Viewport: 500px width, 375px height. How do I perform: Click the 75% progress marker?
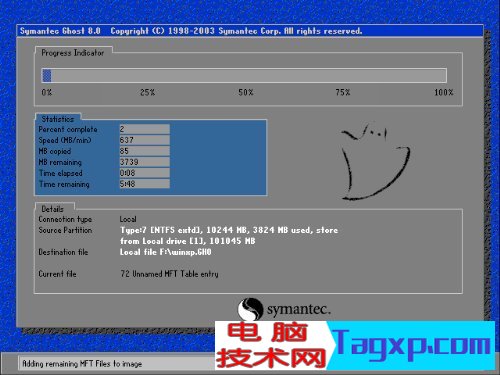click(343, 92)
